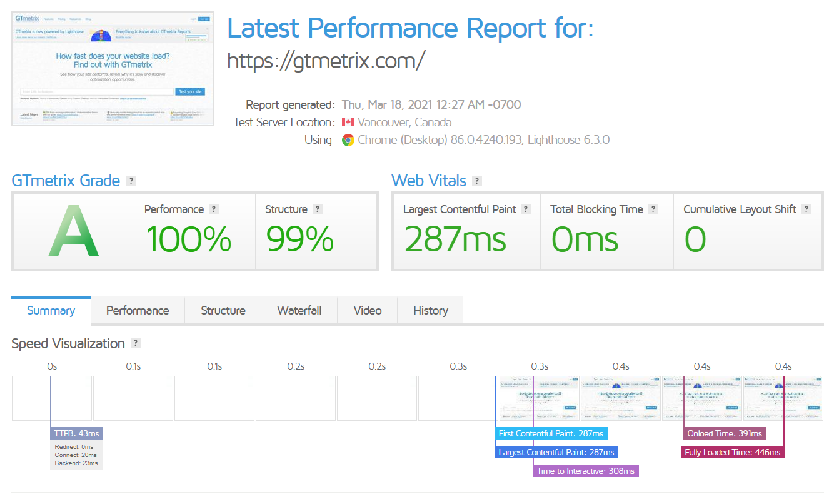Open the GTmetrix Grade help icon

131,181
